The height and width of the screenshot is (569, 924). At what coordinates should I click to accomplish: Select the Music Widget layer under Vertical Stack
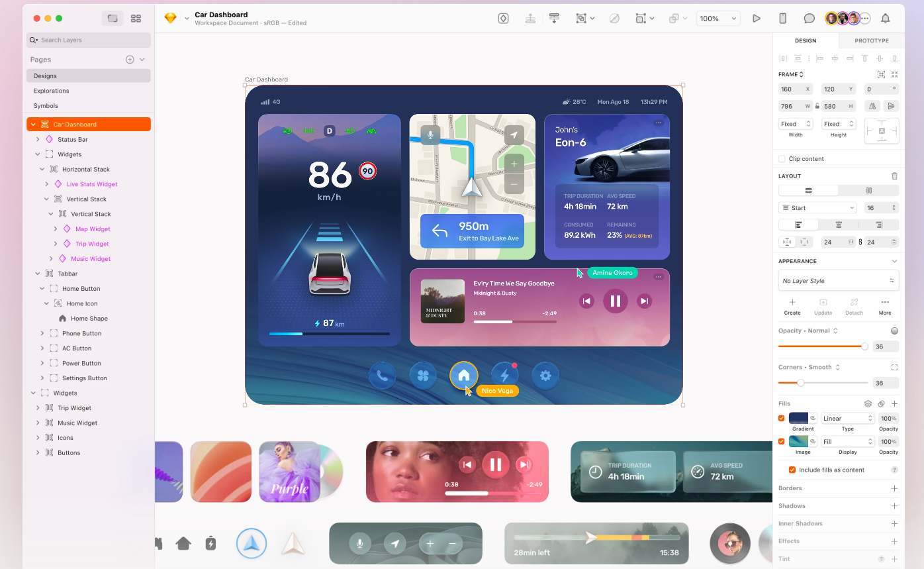[91, 259]
